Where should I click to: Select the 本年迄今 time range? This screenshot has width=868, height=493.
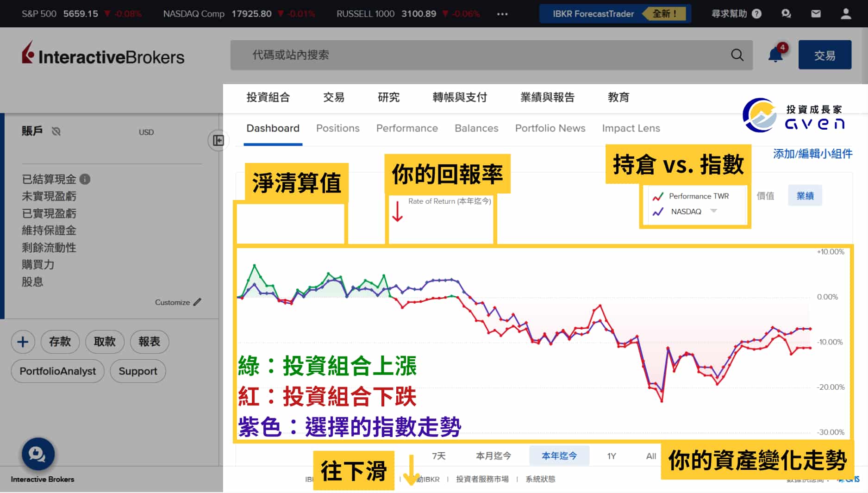(559, 456)
